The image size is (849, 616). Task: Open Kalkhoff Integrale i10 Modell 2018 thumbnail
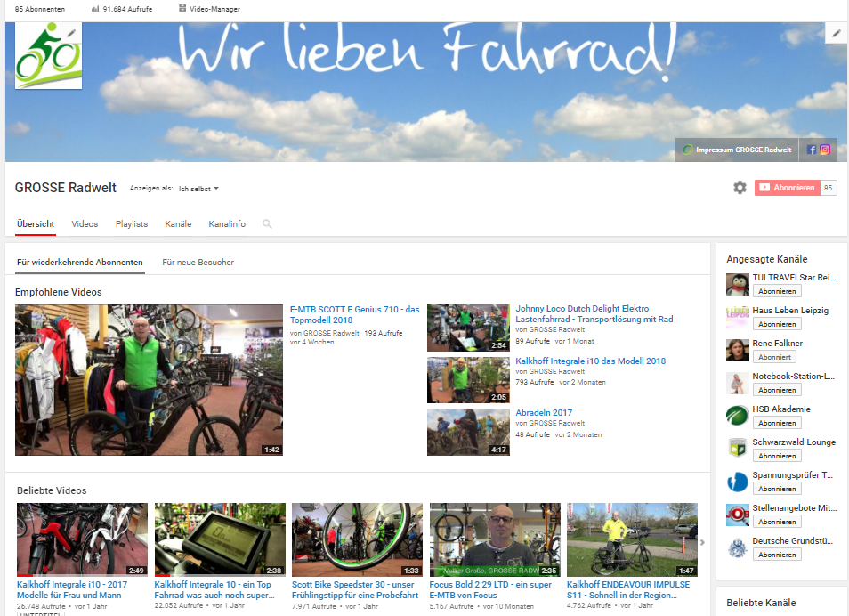tap(468, 380)
